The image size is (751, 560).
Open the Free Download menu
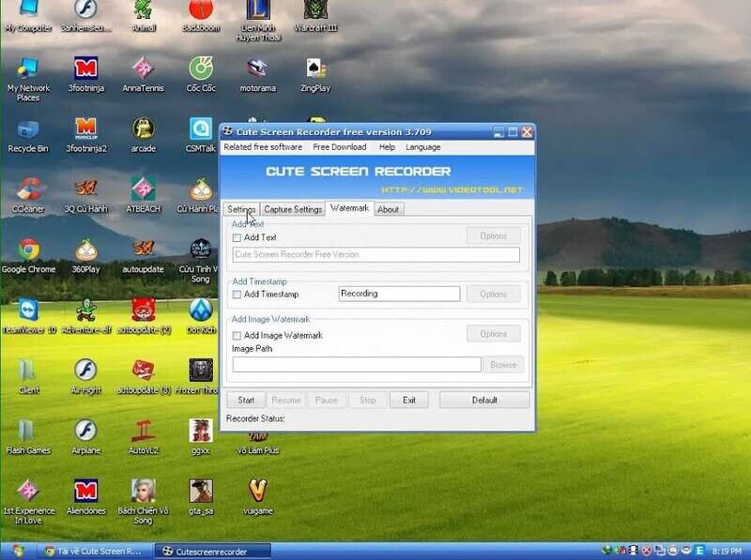(339, 147)
